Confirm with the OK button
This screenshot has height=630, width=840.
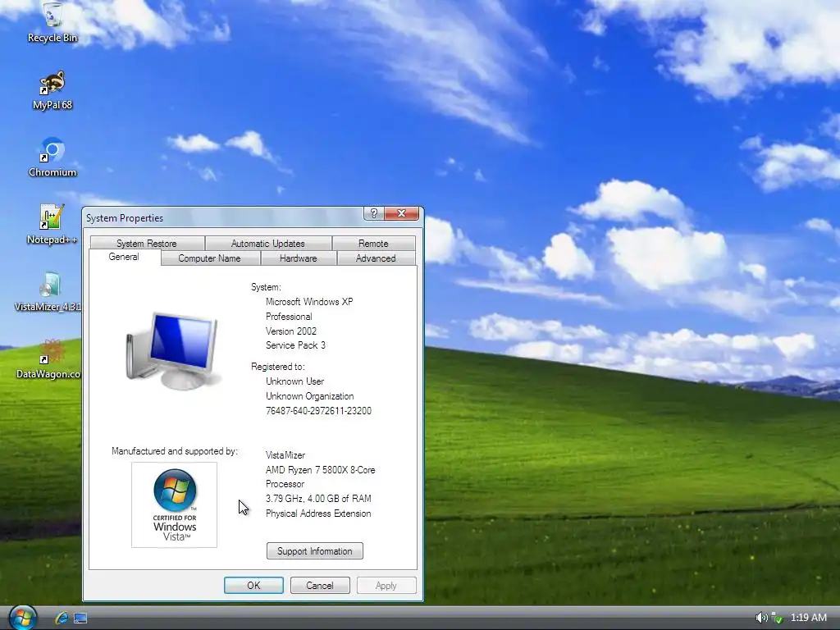click(x=254, y=586)
